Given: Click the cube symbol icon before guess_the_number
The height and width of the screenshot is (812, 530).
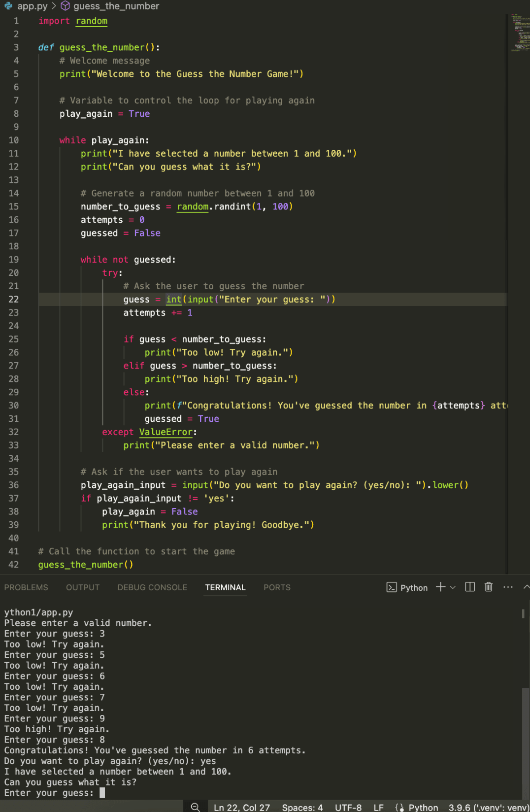Looking at the screenshot, I should point(65,6).
